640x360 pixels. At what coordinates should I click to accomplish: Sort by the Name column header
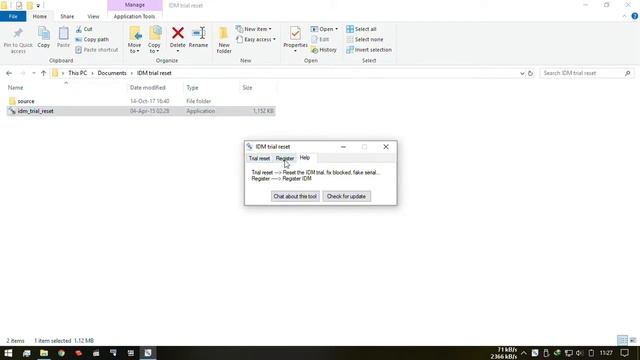tap(66, 87)
